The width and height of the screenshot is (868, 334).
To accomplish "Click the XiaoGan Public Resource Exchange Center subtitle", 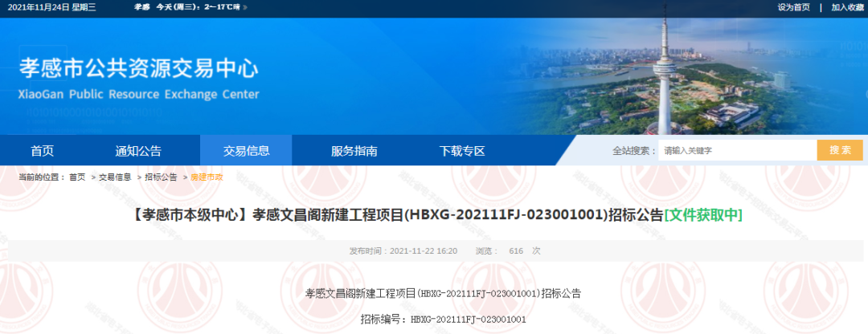I will [139, 95].
